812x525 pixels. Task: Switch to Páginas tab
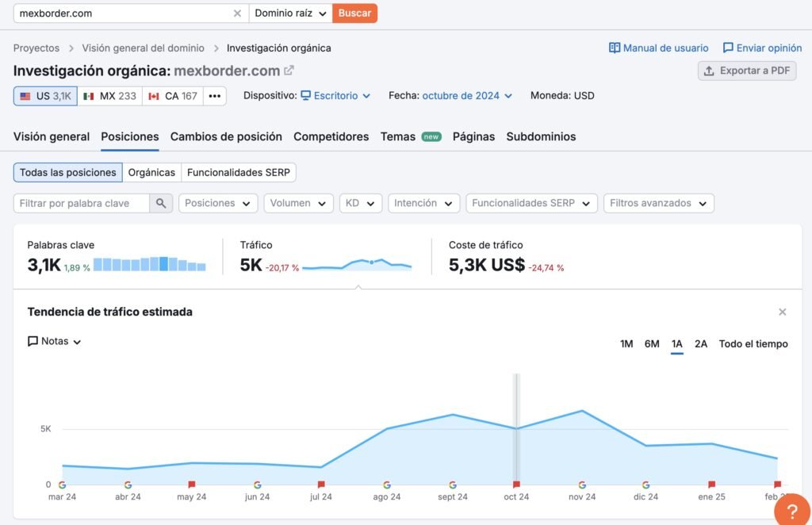coord(474,136)
